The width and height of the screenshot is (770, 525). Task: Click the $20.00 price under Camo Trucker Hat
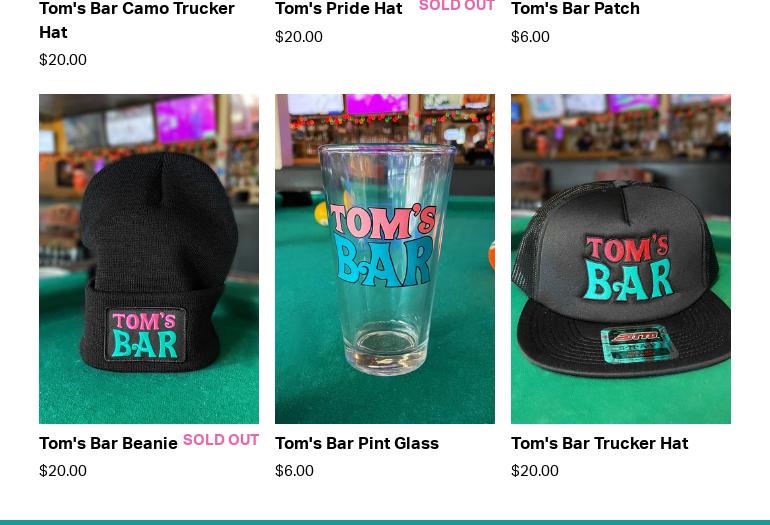pos(63,60)
